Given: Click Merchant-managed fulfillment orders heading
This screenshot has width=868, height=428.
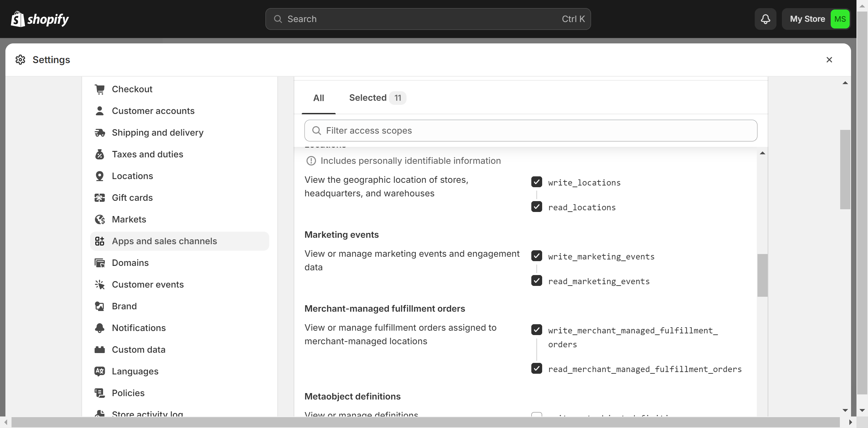Looking at the screenshot, I should coord(384,309).
